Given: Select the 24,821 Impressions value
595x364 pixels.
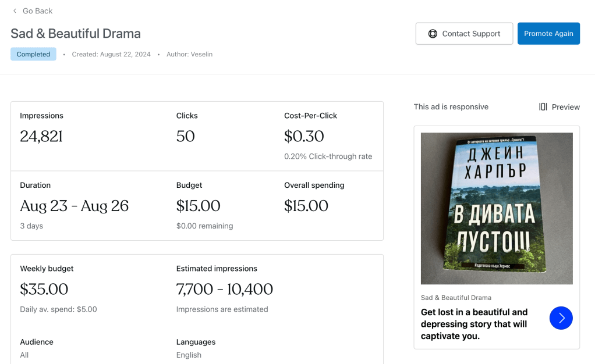Looking at the screenshot, I should [x=41, y=137].
